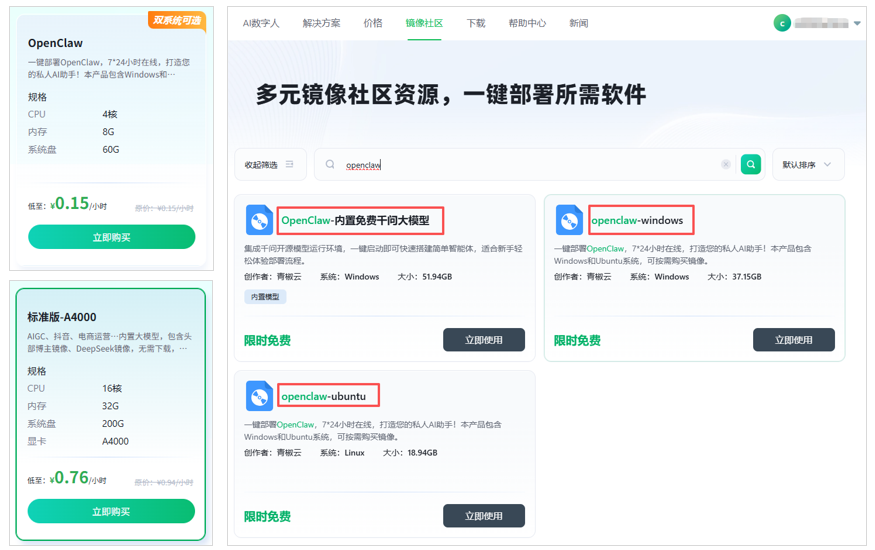Screen dimensions: 875x550
Task: Open the 帮助中心 menu item
Action: coord(527,23)
